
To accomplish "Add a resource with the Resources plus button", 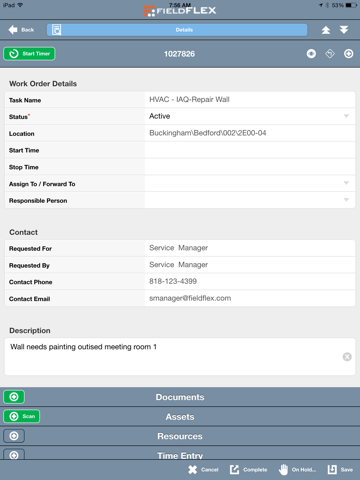I will pos(14,436).
